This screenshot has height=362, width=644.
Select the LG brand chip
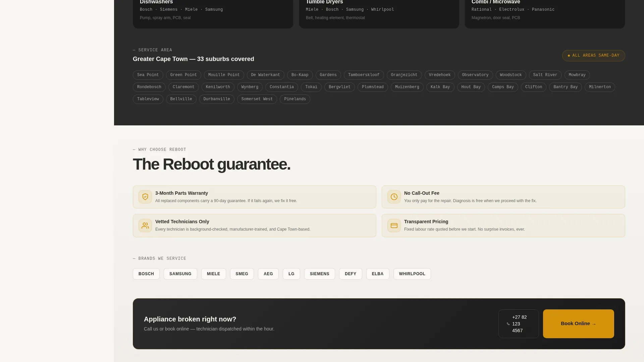click(291, 274)
